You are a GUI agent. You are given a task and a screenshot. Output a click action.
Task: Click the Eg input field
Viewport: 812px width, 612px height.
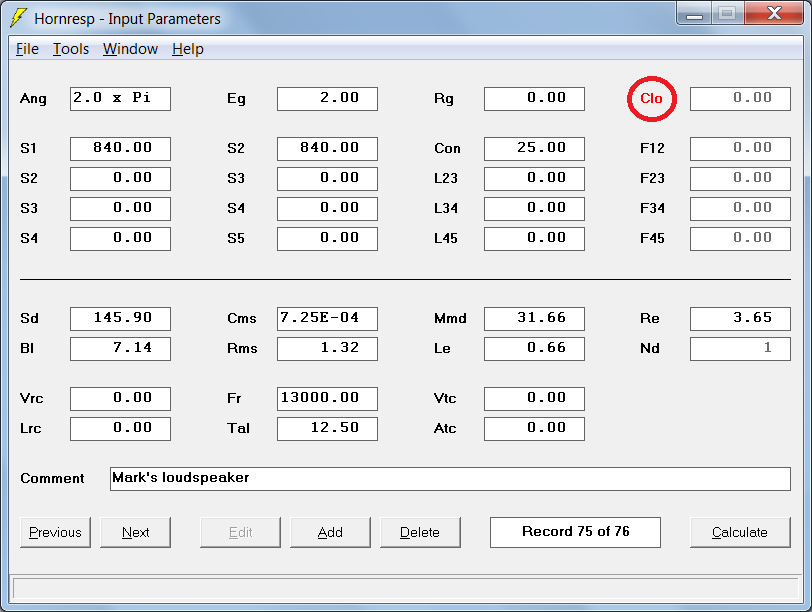tap(327, 99)
